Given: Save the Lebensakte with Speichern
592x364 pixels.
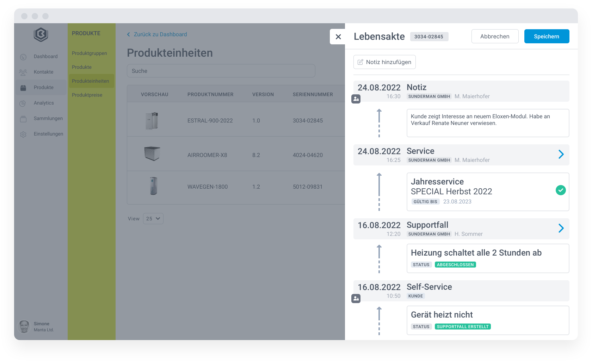Looking at the screenshot, I should pyautogui.click(x=547, y=36).
